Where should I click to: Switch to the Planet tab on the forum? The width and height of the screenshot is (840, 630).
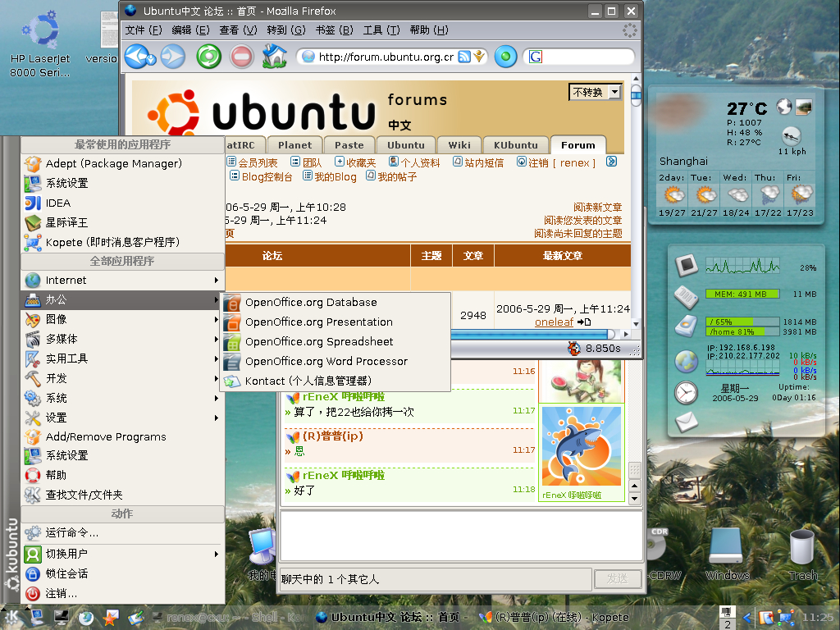pyautogui.click(x=294, y=145)
